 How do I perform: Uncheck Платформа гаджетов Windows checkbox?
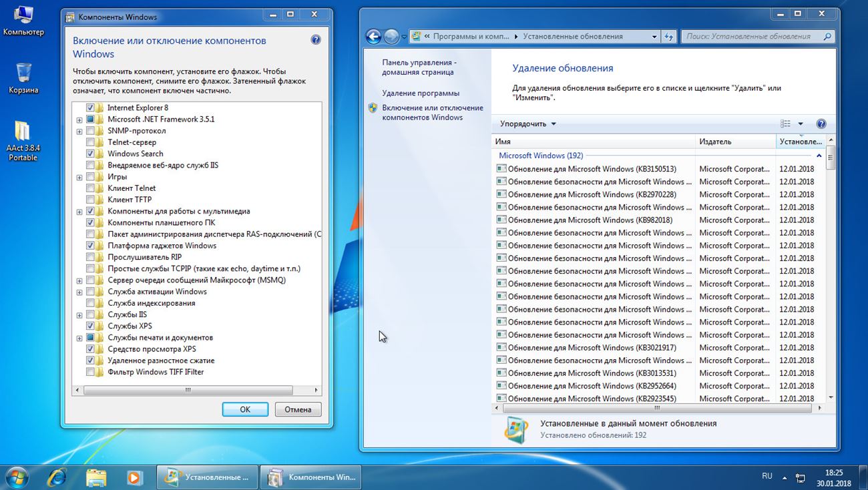(90, 246)
